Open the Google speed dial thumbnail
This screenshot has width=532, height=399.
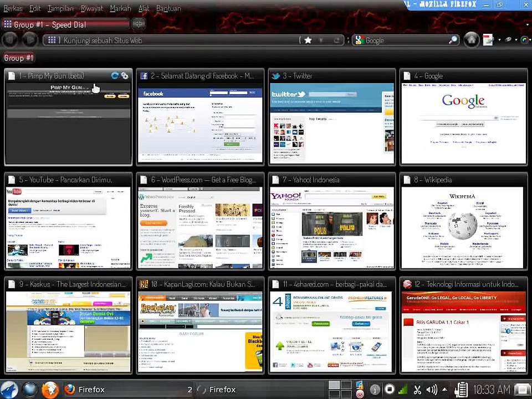click(463, 123)
